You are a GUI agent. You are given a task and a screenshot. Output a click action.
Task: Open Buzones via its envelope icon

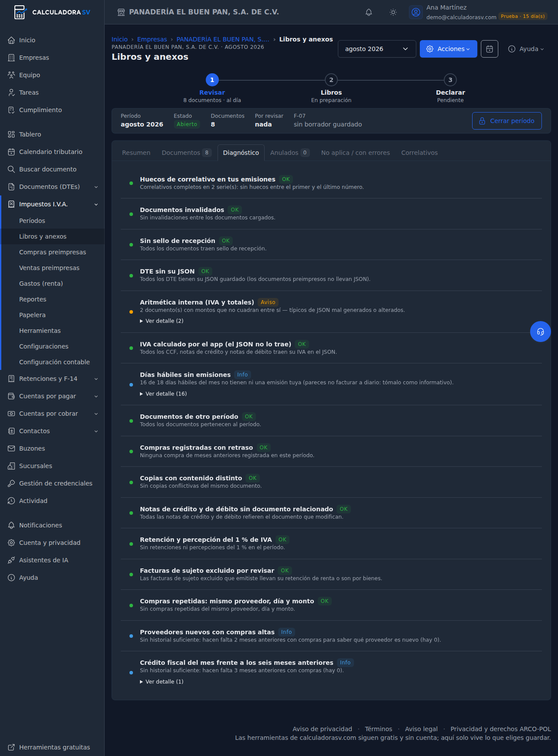tap(11, 448)
